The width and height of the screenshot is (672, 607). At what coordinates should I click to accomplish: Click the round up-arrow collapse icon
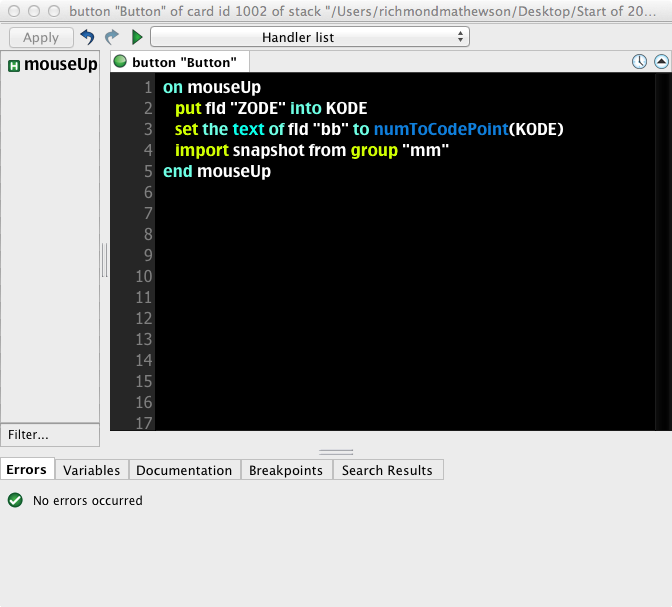coord(660,62)
